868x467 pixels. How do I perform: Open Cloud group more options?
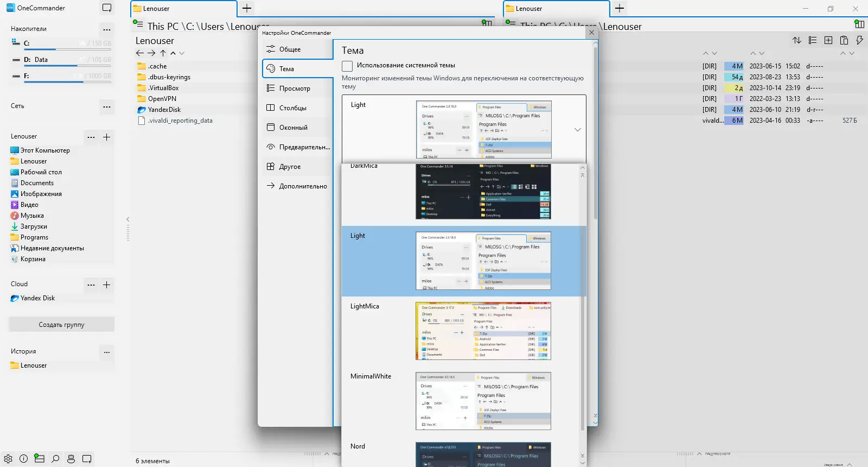[x=91, y=285]
